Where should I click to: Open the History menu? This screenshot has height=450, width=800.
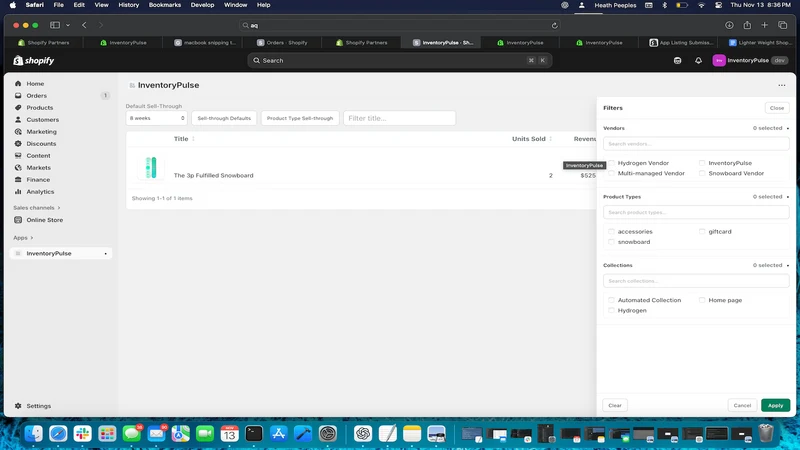(129, 5)
